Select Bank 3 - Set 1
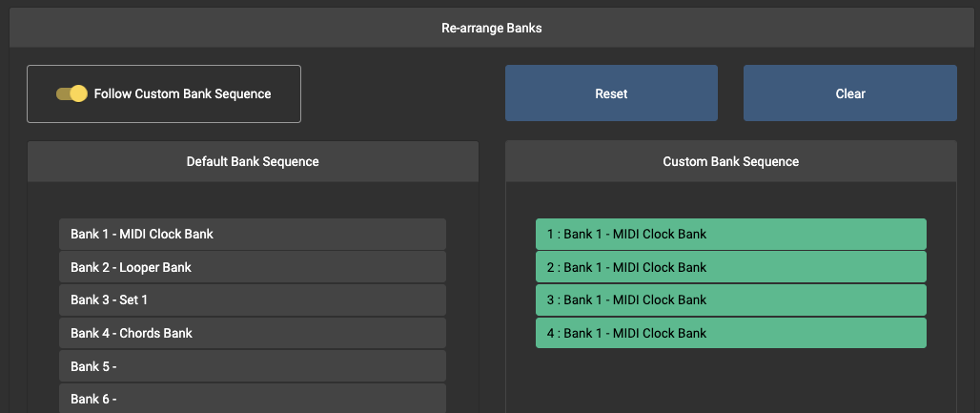The width and height of the screenshot is (980, 413). point(252,299)
